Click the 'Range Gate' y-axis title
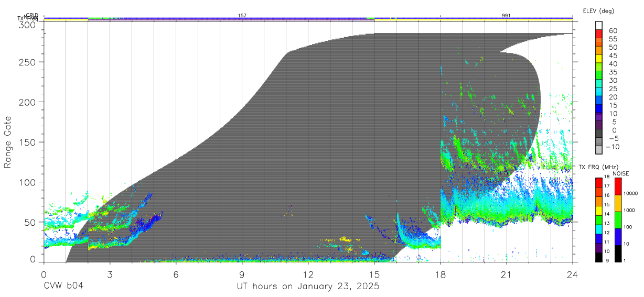 pos(8,142)
